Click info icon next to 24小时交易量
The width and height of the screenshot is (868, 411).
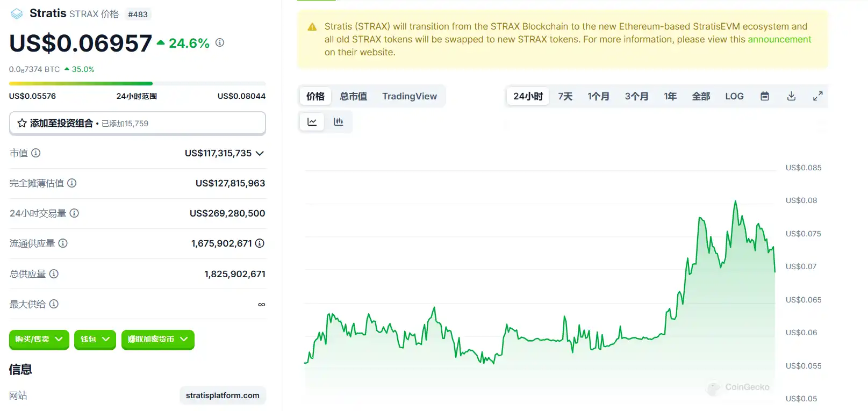tap(75, 213)
